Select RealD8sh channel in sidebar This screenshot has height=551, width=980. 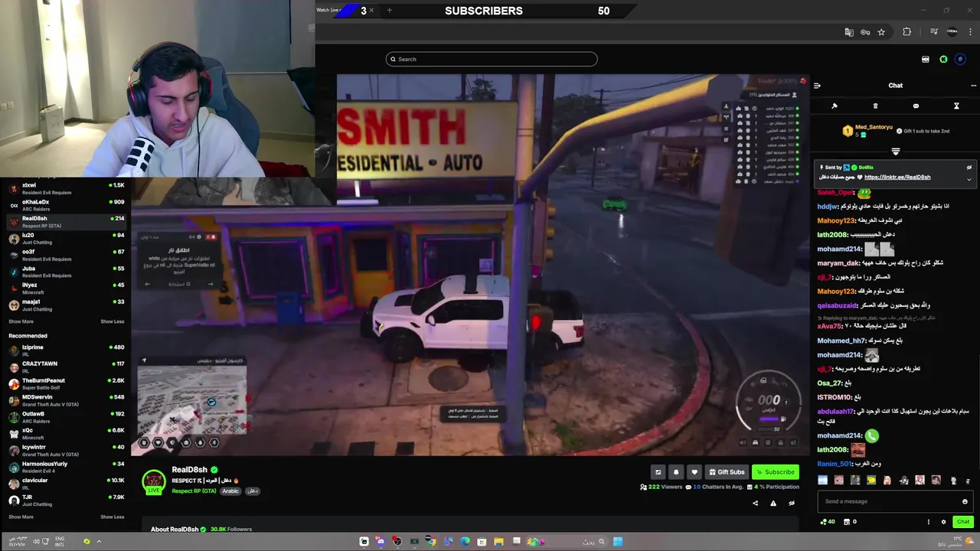[67, 222]
